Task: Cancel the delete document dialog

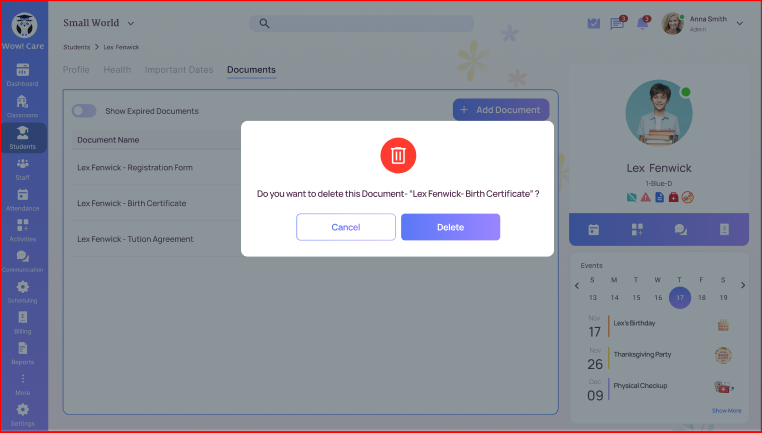Action: 346,227
